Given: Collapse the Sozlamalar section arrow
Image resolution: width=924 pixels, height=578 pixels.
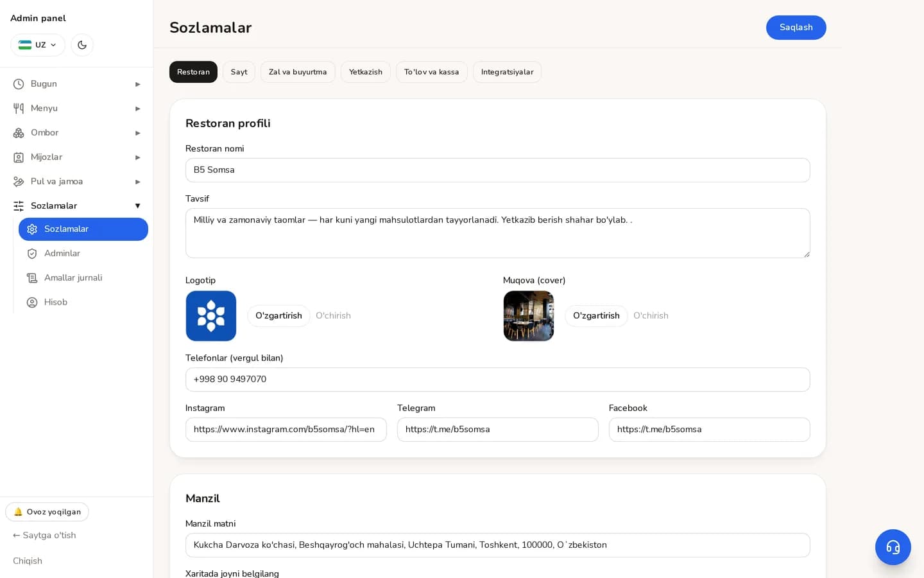Looking at the screenshot, I should coord(137,206).
